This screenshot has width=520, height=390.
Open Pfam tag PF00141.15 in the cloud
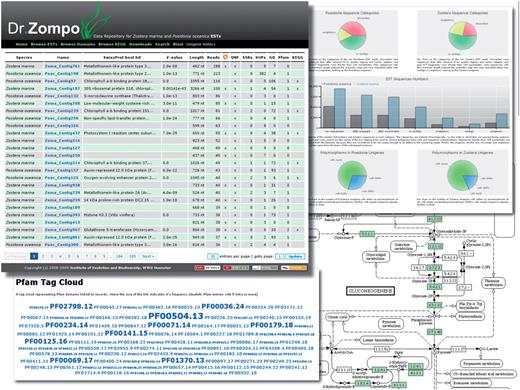126,333
